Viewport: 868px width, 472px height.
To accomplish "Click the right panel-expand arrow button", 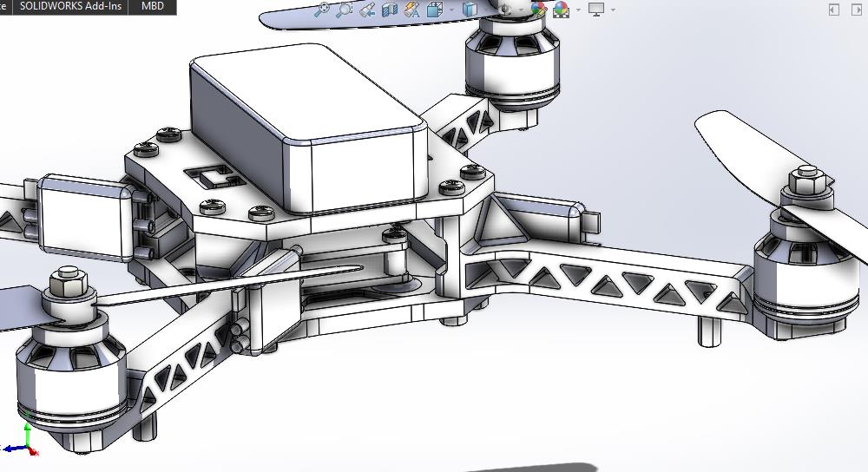I will [856, 10].
